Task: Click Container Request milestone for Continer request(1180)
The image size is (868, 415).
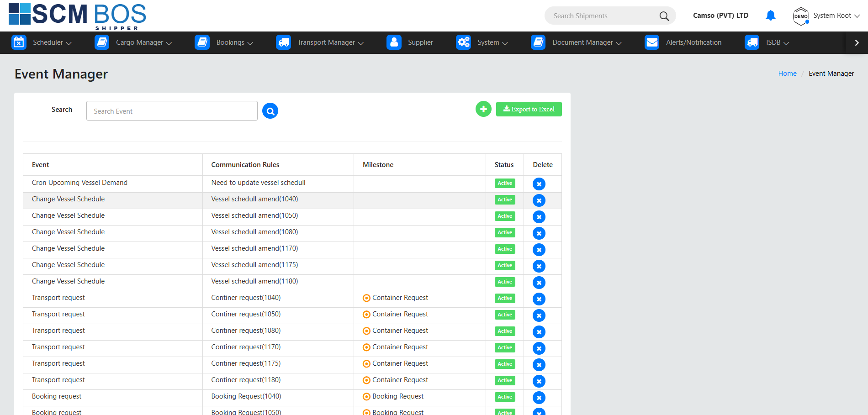Action: click(400, 380)
